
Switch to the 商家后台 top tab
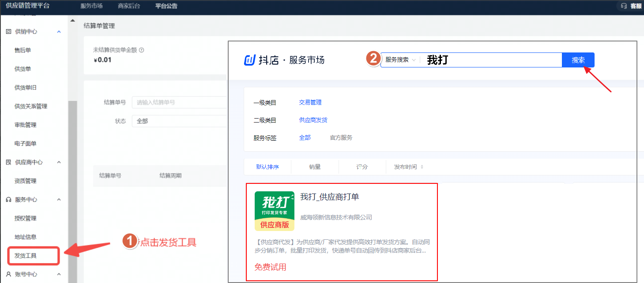click(x=129, y=6)
